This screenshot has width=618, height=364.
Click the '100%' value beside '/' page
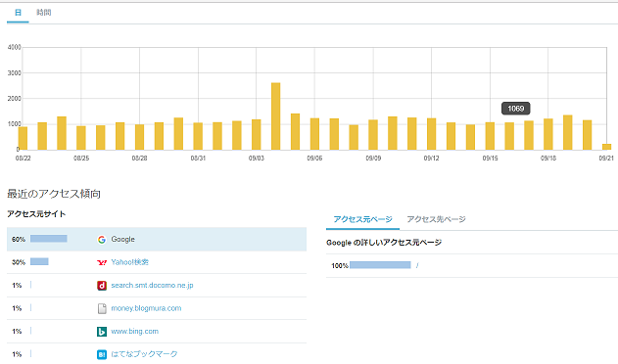point(340,266)
